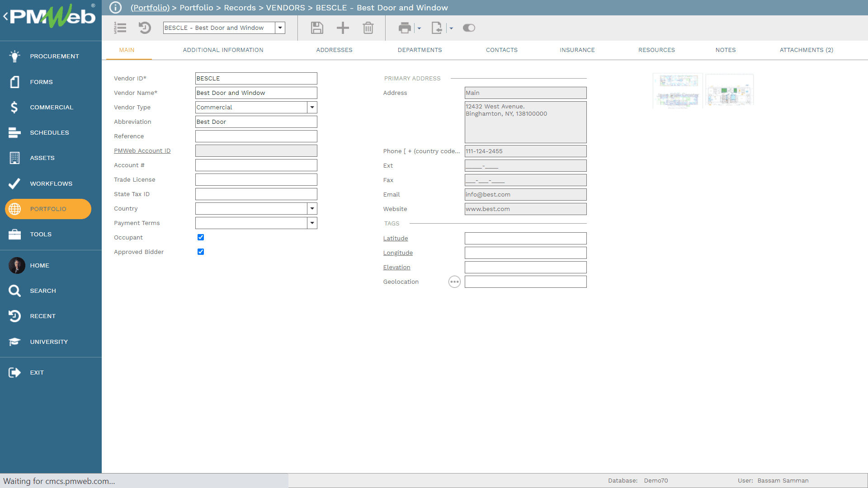Open the Country dropdown

(312, 208)
